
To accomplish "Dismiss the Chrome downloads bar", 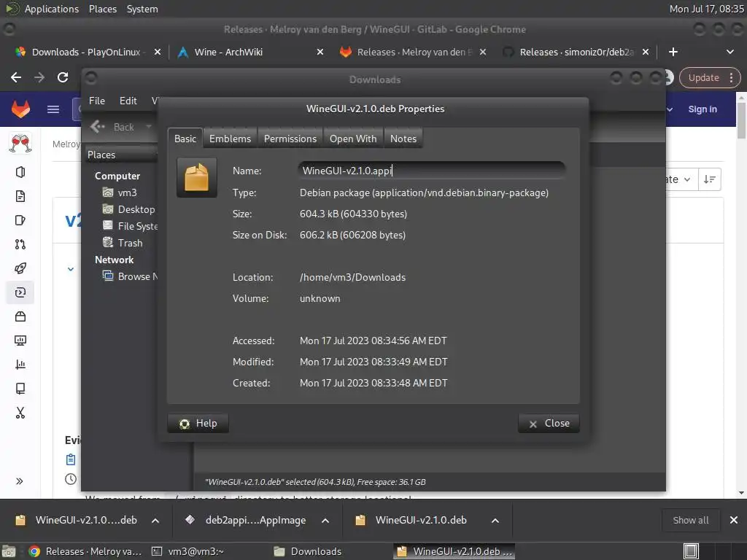I will [734, 520].
